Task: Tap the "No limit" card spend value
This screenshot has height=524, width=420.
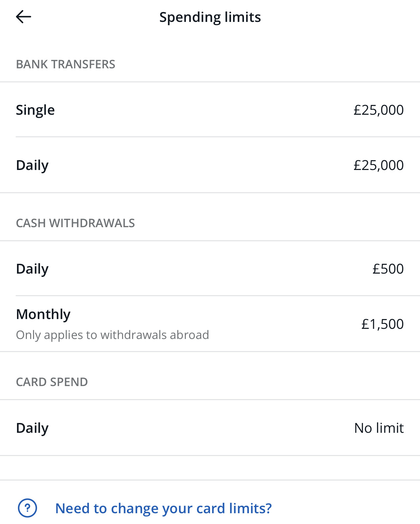Action: pos(379,428)
